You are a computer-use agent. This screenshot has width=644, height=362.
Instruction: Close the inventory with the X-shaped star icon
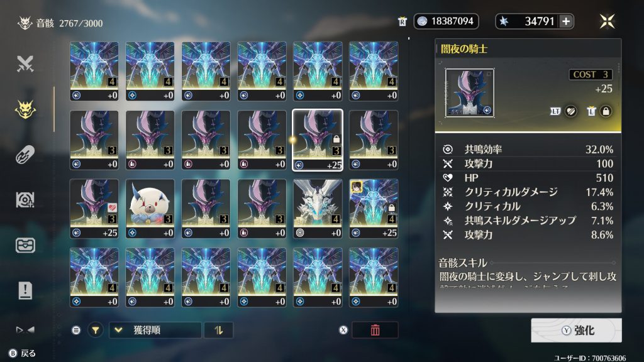pos(607,21)
